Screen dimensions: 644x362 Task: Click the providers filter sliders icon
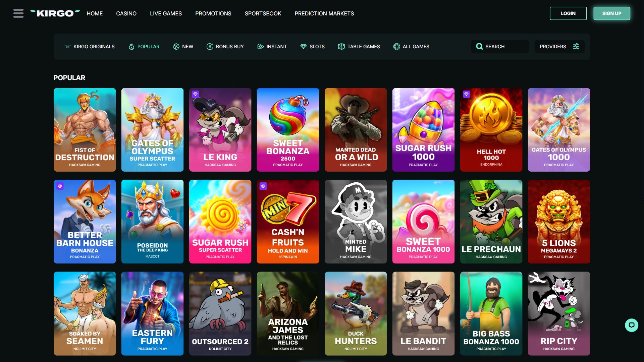576,47
